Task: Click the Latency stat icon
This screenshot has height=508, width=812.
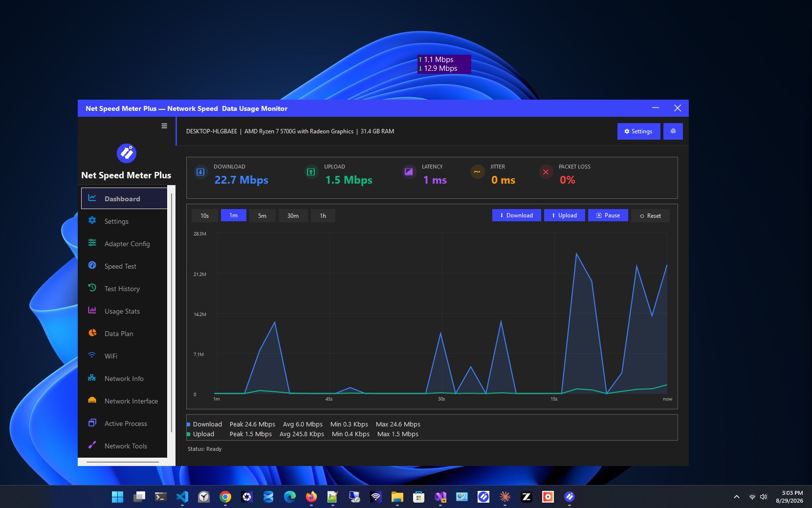Action: 409,172
